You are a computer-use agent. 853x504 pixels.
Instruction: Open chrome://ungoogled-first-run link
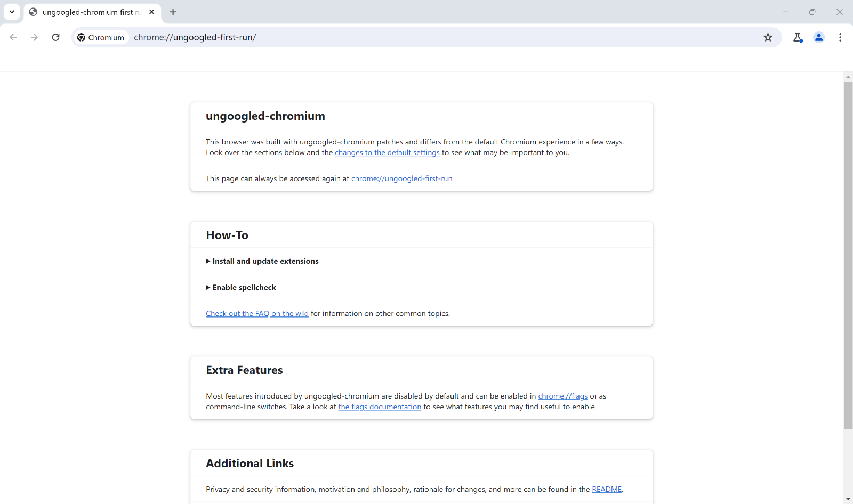click(401, 178)
